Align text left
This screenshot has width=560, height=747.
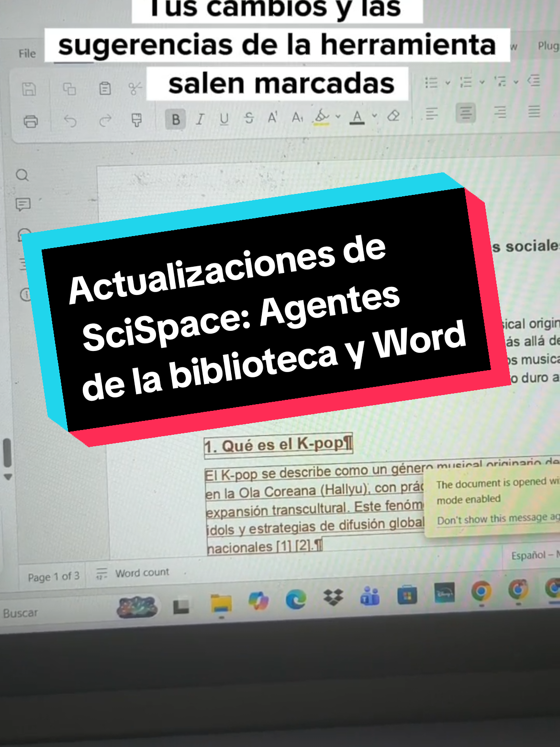click(x=432, y=113)
